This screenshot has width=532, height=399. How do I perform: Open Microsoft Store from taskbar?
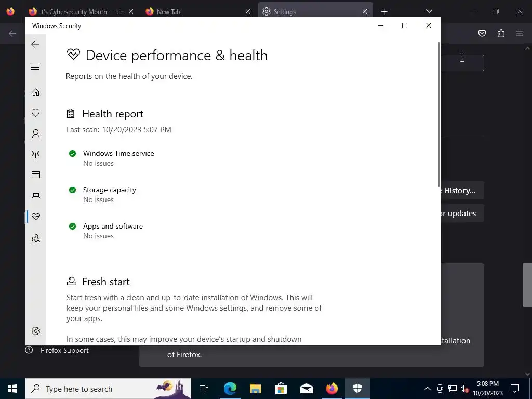coord(281,389)
